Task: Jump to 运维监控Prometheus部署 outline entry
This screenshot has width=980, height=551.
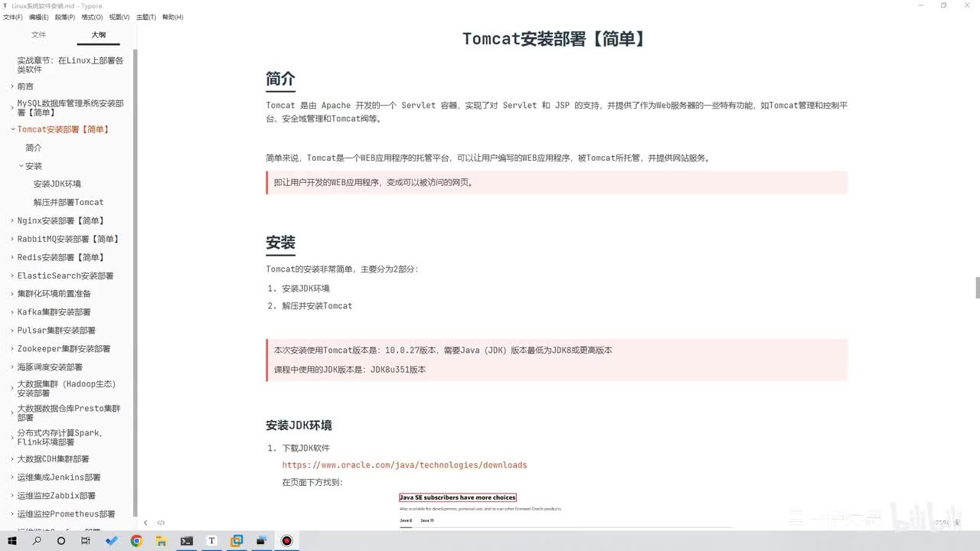Action: [66, 514]
